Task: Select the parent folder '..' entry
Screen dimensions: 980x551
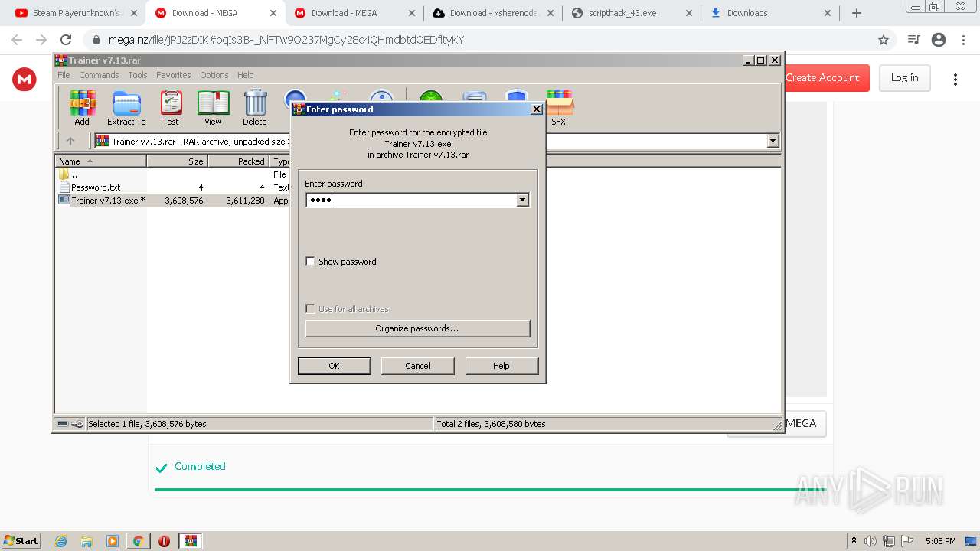Action: coord(64,174)
